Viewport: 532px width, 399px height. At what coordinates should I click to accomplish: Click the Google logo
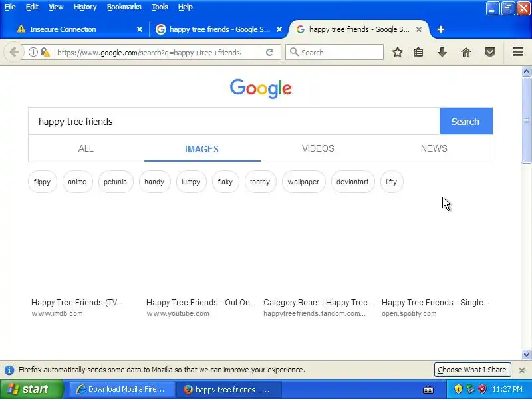click(261, 88)
